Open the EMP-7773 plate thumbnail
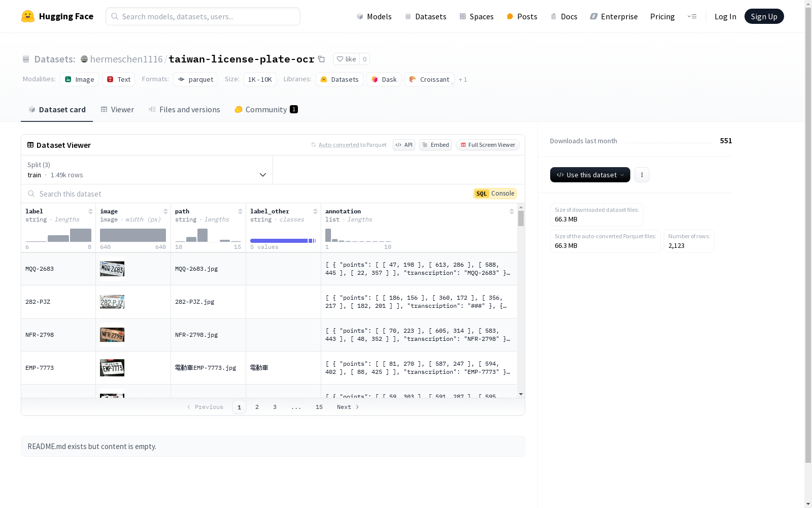The width and height of the screenshot is (812, 508). [112, 368]
